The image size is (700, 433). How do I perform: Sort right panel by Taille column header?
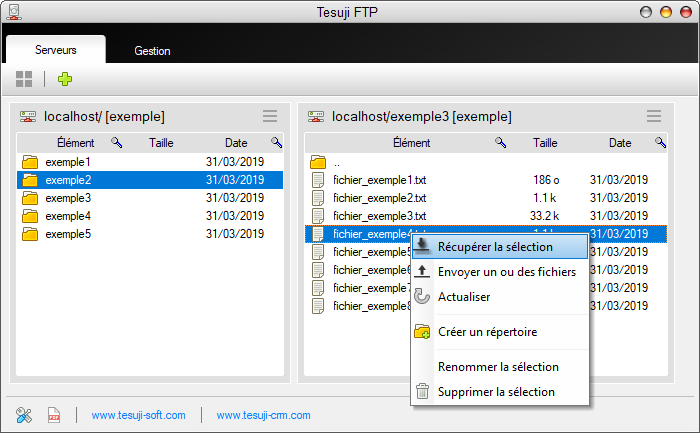[x=545, y=143]
